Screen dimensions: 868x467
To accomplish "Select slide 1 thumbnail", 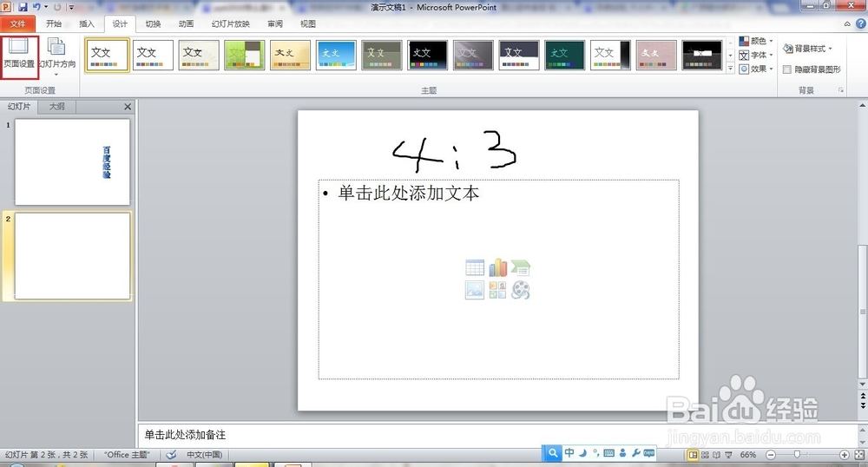I will point(72,162).
